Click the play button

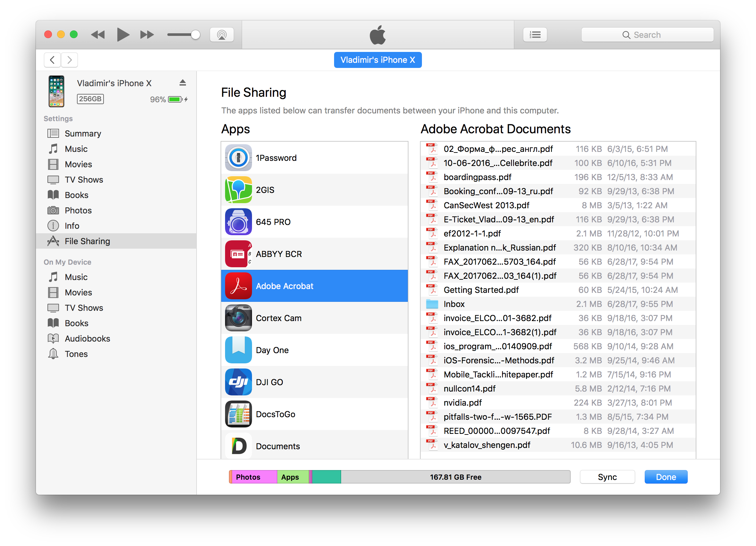pos(123,35)
